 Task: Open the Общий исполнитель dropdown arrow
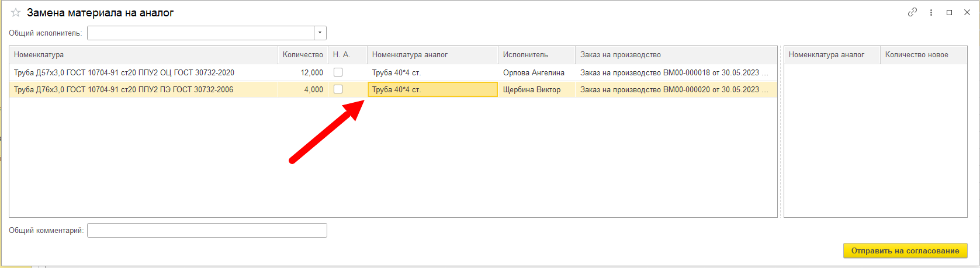[320, 33]
